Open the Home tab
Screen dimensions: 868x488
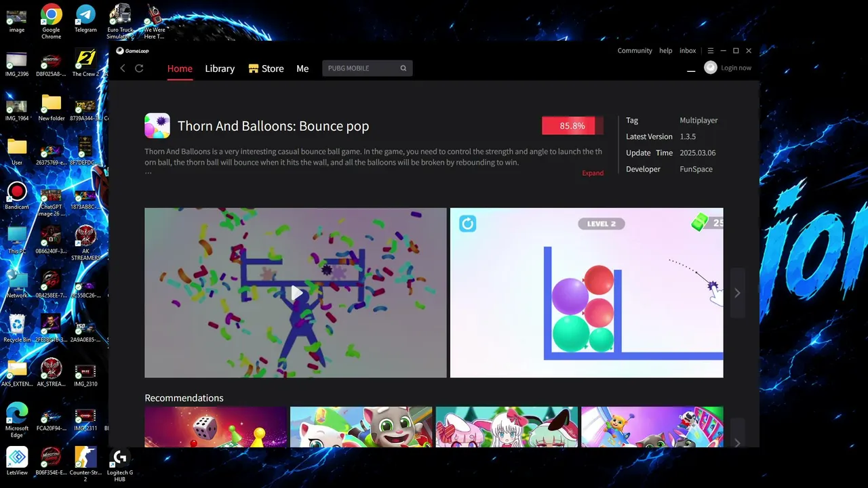tap(180, 68)
